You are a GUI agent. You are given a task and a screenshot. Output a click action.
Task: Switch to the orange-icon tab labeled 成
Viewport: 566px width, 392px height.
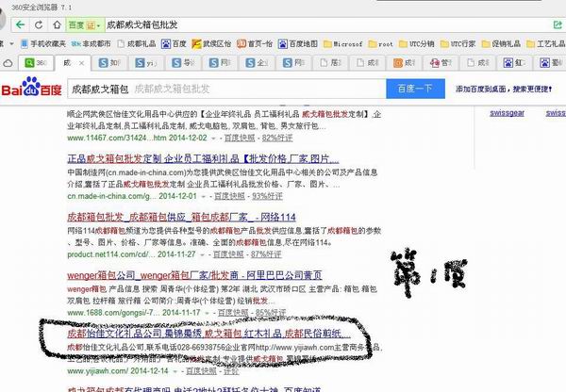[x=405, y=63]
